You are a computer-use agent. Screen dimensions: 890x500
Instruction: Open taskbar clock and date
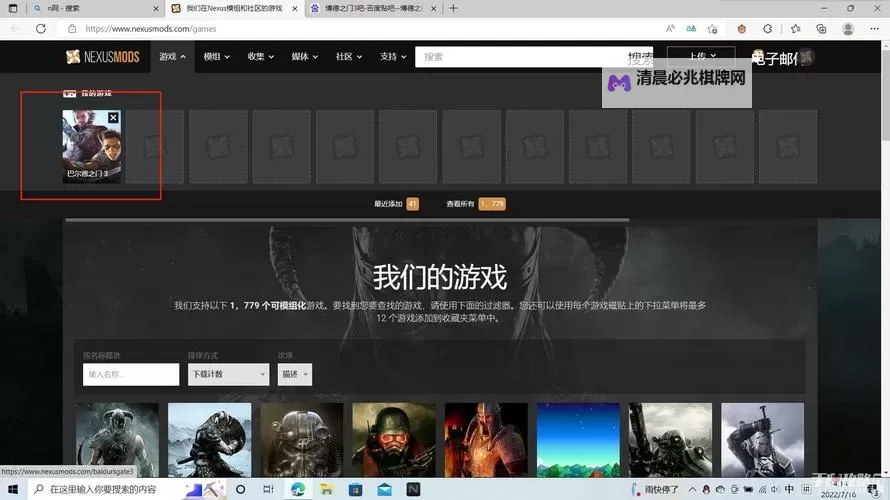(838, 489)
